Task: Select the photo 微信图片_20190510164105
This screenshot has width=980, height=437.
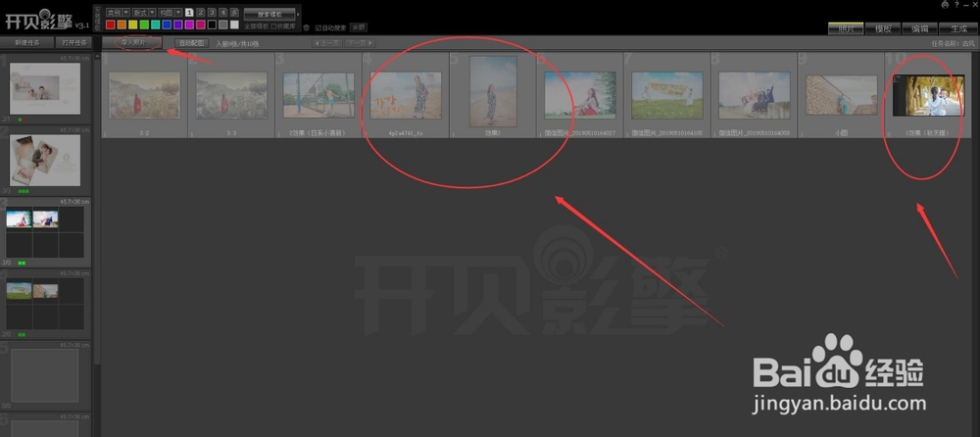Action: click(666, 95)
